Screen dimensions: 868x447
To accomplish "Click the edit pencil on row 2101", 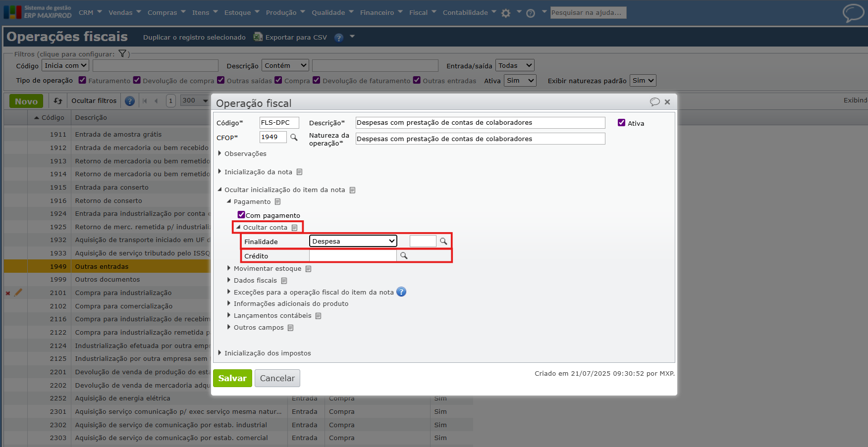I will point(18,293).
